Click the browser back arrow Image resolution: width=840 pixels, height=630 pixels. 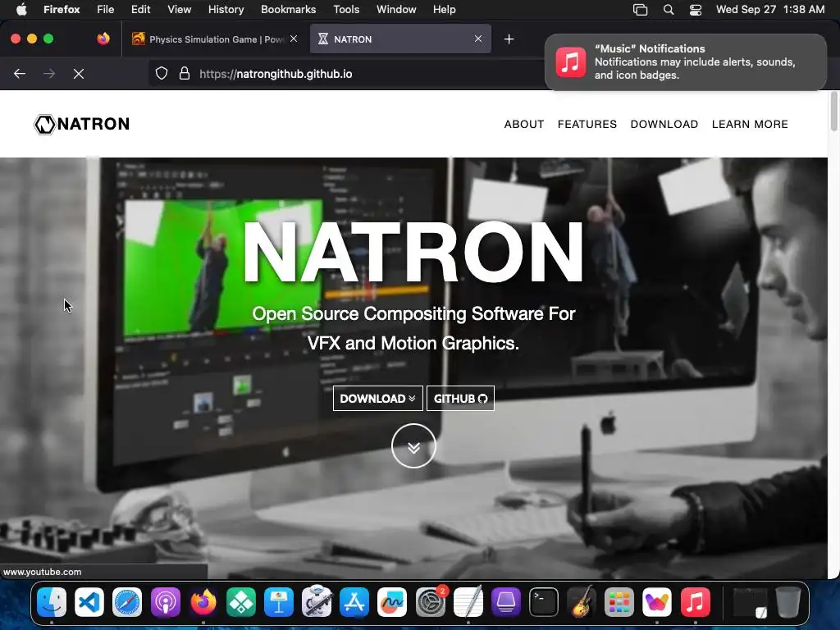coord(20,74)
